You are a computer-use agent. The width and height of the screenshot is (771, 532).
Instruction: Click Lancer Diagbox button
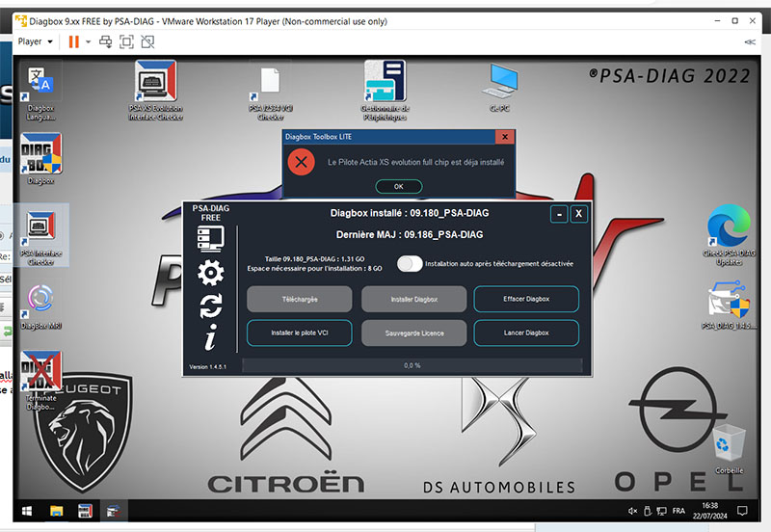pyautogui.click(x=526, y=332)
